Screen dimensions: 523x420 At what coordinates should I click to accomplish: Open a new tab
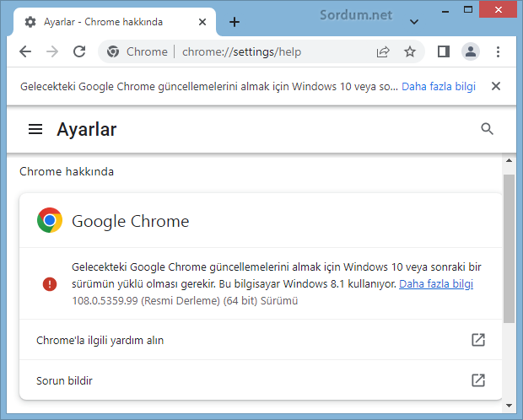coord(235,22)
